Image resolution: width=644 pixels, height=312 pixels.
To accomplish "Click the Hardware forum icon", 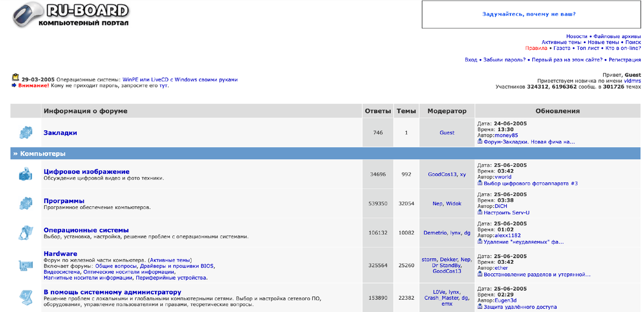I will (x=26, y=265).
